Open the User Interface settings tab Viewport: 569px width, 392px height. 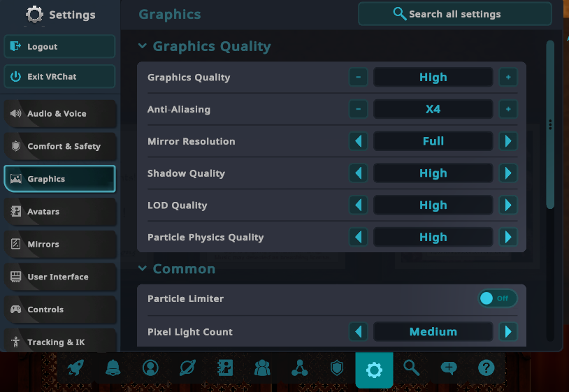pyautogui.click(x=60, y=277)
